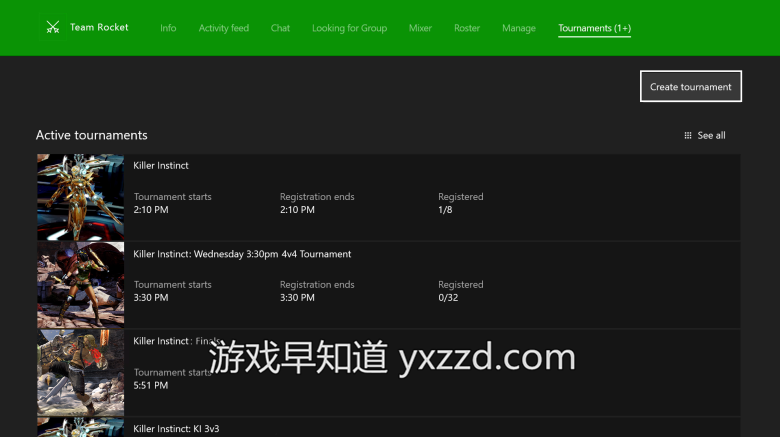780x437 pixels.
Task: Open the KI 3v3 tournament thumbnail
Action: pos(81,428)
